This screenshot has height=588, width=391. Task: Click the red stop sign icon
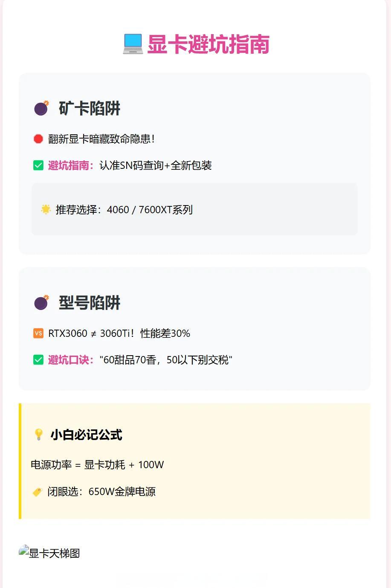[x=38, y=139]
